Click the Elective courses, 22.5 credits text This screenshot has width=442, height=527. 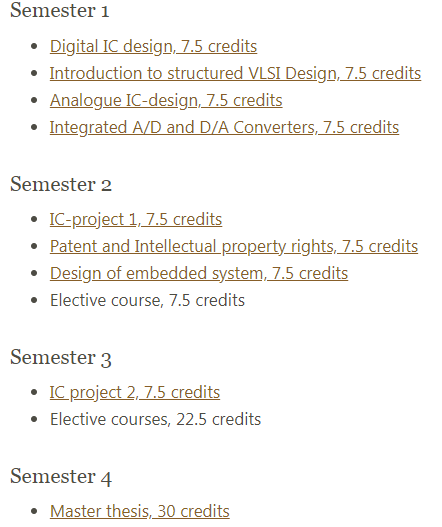155,419
